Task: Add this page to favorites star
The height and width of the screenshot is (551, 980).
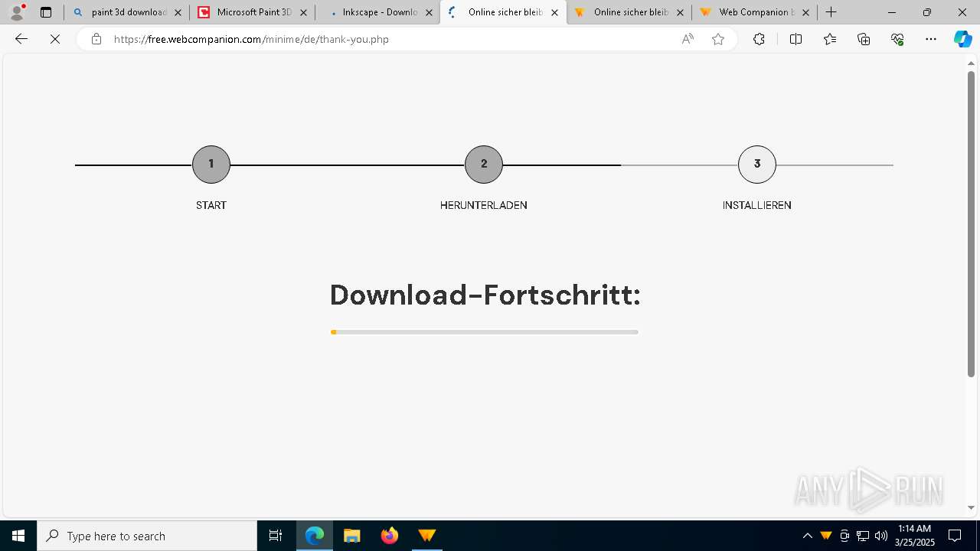Action: [x=718, y=39]
